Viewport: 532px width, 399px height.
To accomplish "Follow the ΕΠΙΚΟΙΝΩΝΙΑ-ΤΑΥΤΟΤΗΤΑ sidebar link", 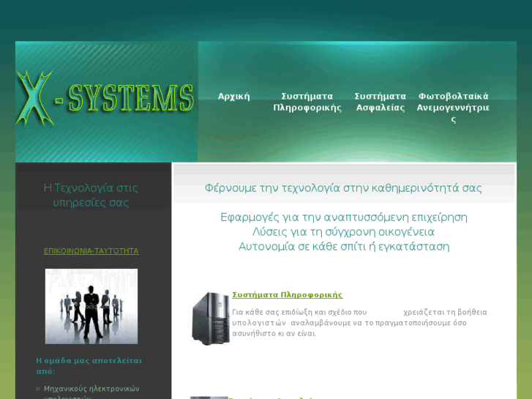I will [x=91, y=251].
